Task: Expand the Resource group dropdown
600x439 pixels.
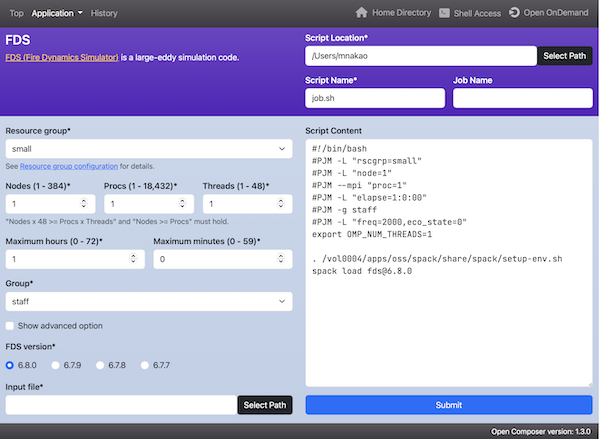Action: click(x=149, y=149)
